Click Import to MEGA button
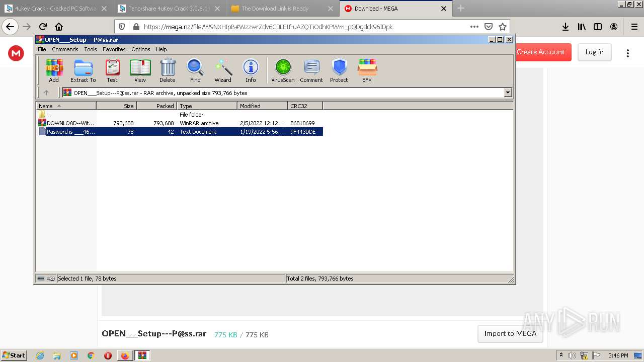This screenshot has width=644, height=362. click(x=510, y=333)
